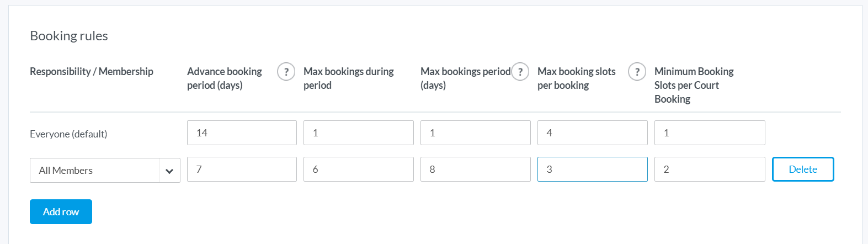Click the Booking rules section heading
Screen dimensions: 868x244
click(69, 36)
